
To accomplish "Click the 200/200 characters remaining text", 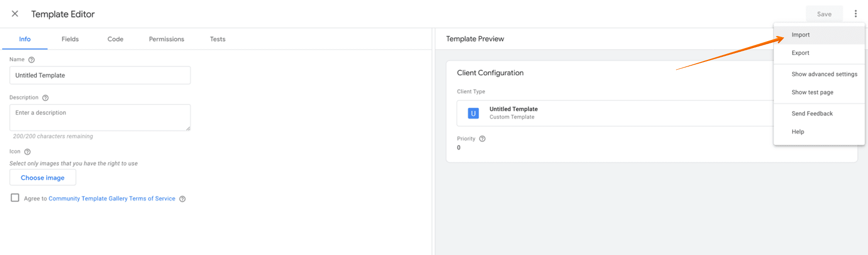I will click(53, 136).
